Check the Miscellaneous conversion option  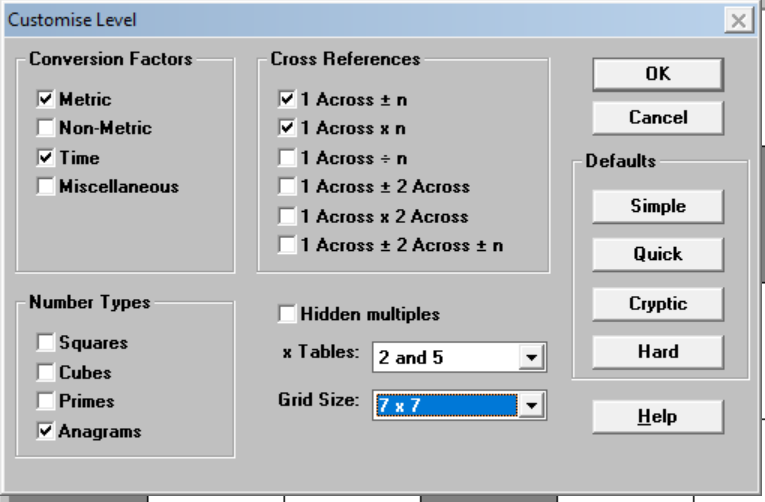[x=46, y=187]
